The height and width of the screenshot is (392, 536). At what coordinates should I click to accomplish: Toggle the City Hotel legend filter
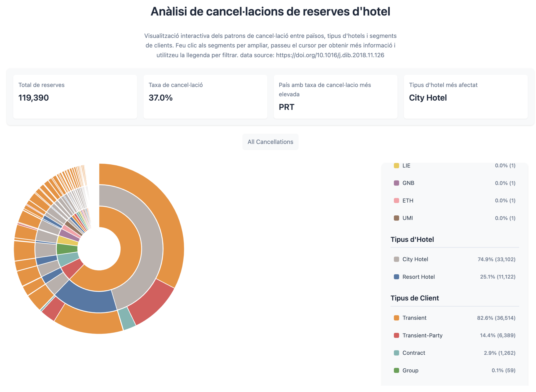point(415,259)
